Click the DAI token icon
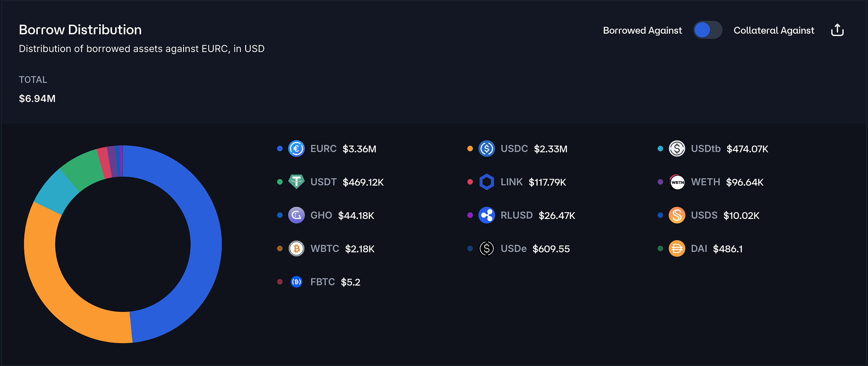The width and height of the screenshot is (868, 366). coord(677,249)
